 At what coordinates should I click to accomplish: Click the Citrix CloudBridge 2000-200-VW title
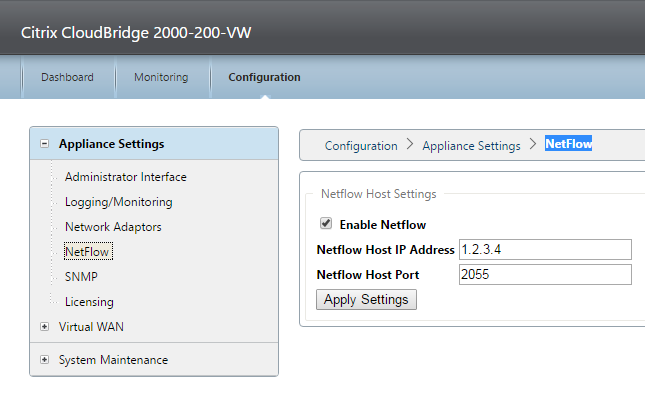(x=136, y=33)
